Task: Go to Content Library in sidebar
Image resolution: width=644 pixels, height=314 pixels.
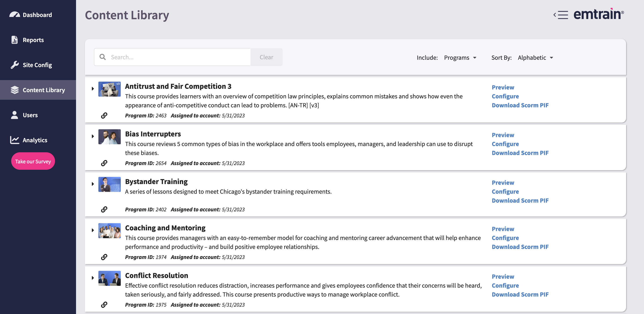Action: click(x=38, y=90)
